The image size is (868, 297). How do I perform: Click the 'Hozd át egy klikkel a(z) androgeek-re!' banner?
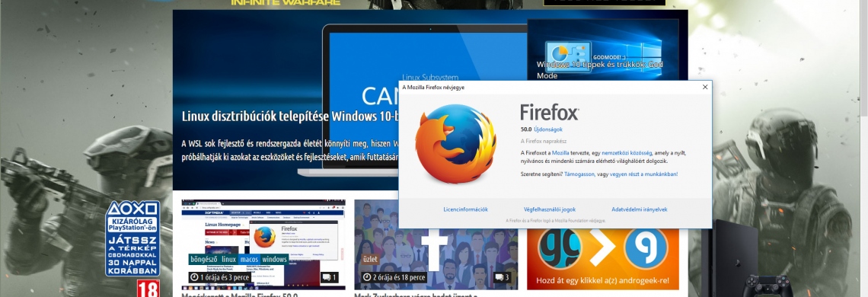point(603,259)
